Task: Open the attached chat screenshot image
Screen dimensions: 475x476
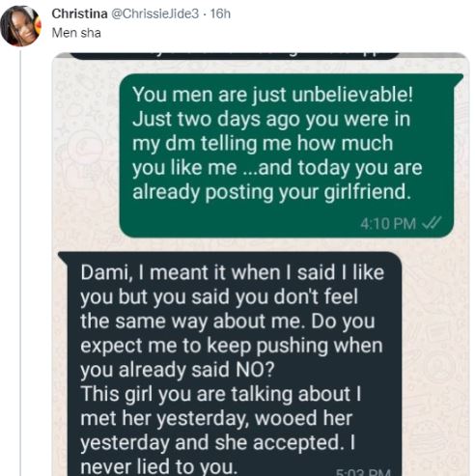Action: [x=261, y=265]
